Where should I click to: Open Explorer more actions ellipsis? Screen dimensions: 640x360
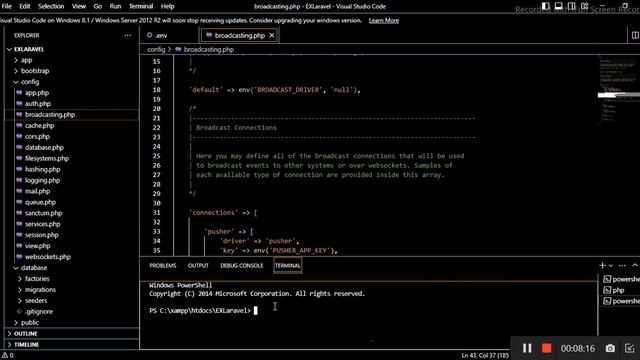pyautogui.click(x=128, y=36)
